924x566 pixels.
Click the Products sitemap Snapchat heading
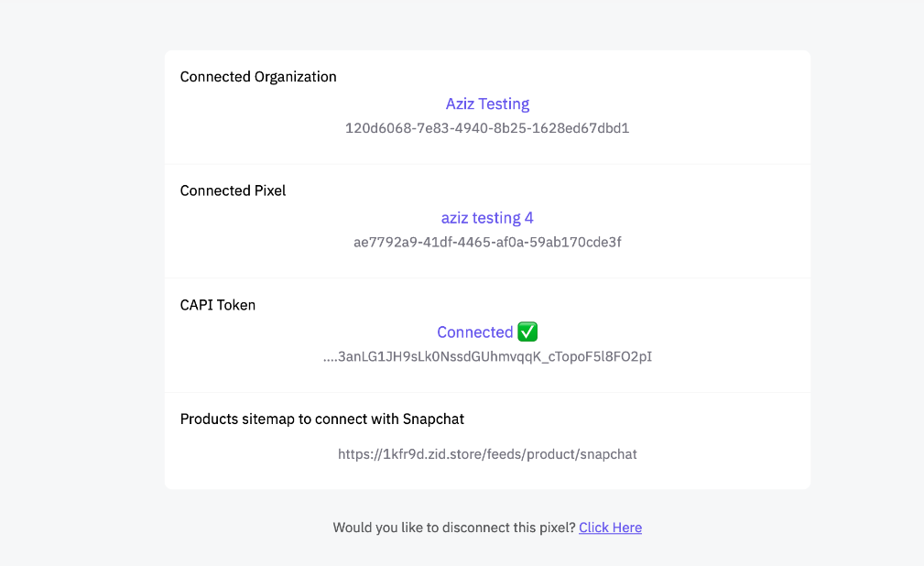point(321,419)
